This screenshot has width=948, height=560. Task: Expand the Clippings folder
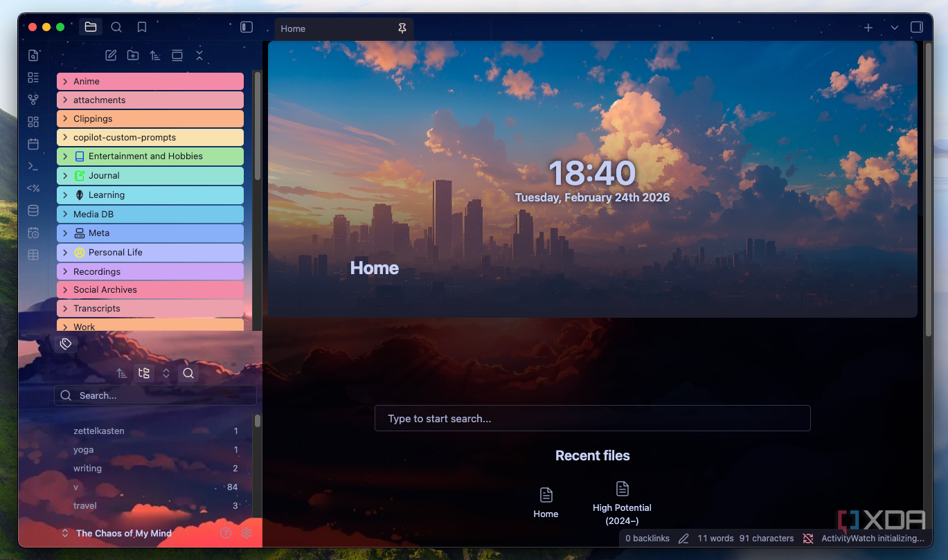click(x=150, y=118)
